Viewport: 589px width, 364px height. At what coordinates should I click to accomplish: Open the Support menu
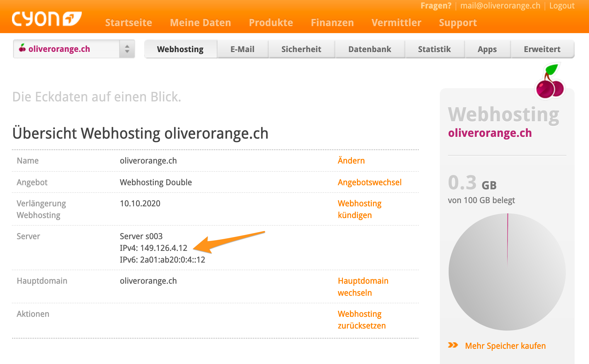[458, 23]
